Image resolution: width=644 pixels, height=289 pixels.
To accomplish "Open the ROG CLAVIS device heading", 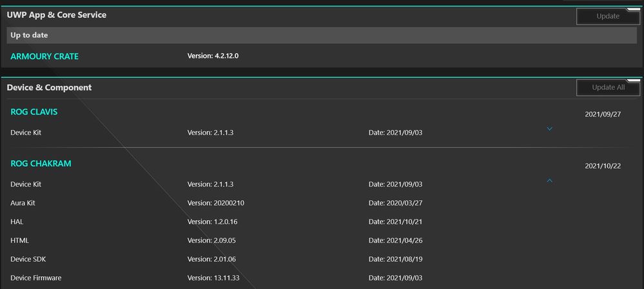I will [34, 112].
